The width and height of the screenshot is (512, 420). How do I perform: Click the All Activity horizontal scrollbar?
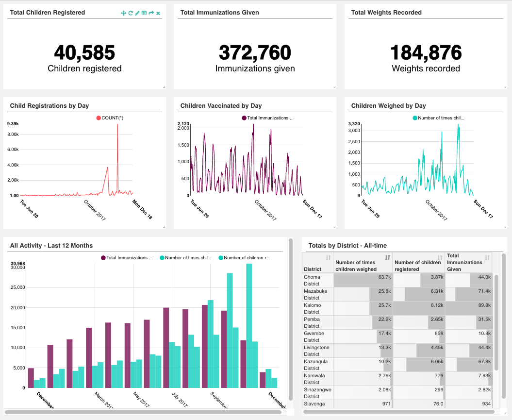coord(143,412)
